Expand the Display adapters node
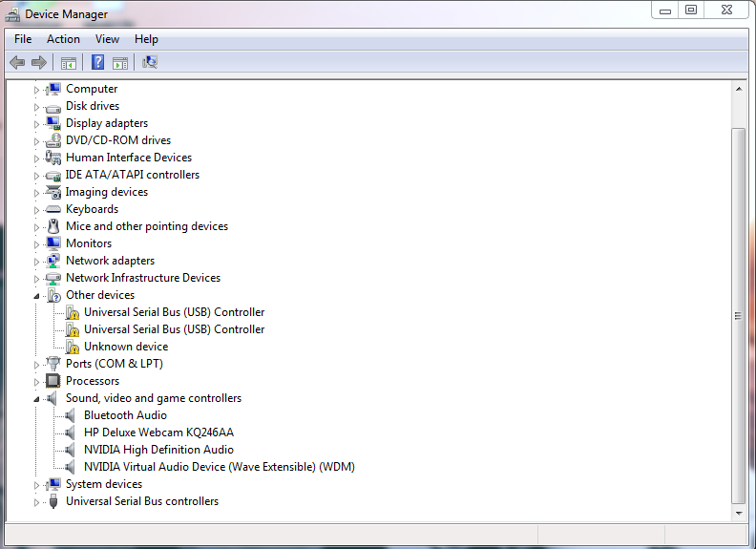 [36, 124]
